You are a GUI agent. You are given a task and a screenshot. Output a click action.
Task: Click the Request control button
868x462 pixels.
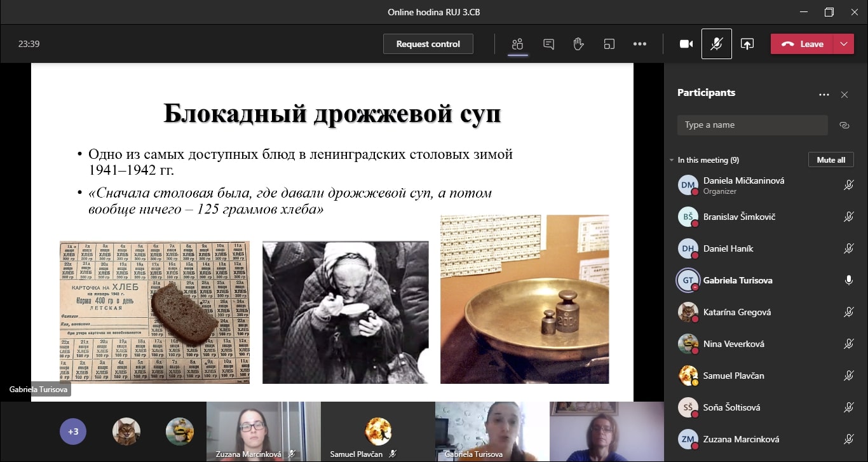pyautogui.click(x=428, y=44)
